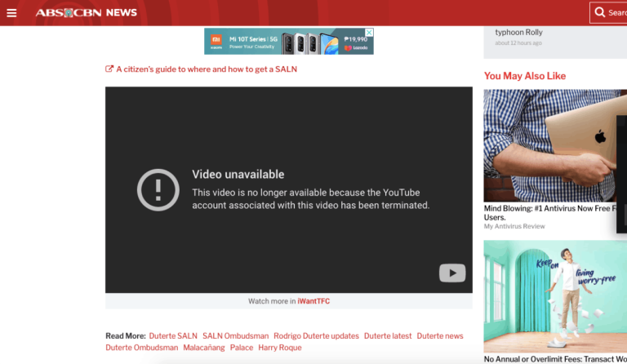This screenshot has width=627, height=364.
Task: Click the You May Also Like heading
Action: (525, 76)
